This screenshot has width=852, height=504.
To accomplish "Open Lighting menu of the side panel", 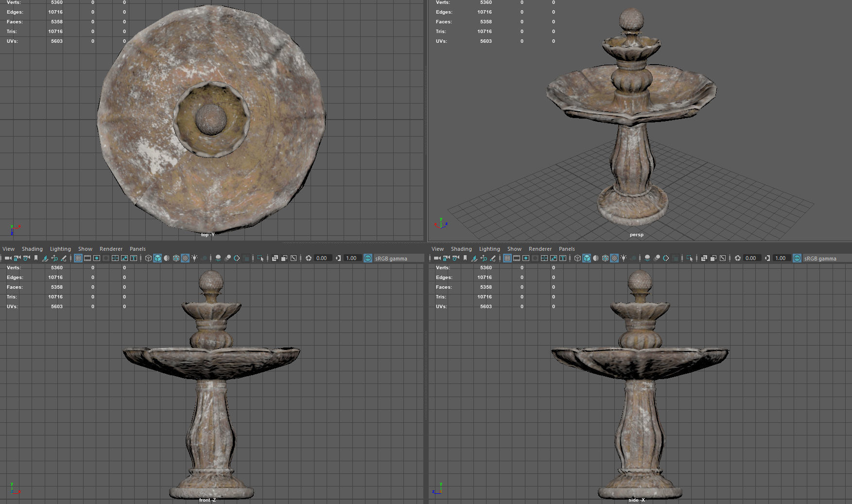I will tap(489, 249).
